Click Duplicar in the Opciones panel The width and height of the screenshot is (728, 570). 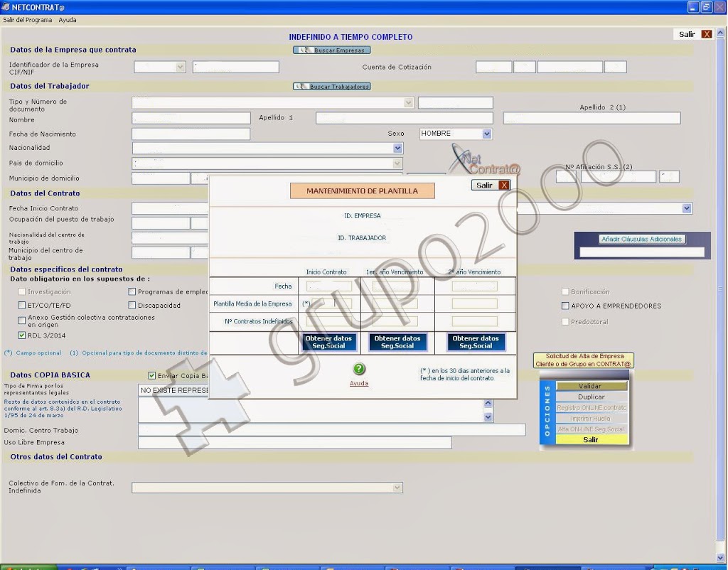coord(591,397)
